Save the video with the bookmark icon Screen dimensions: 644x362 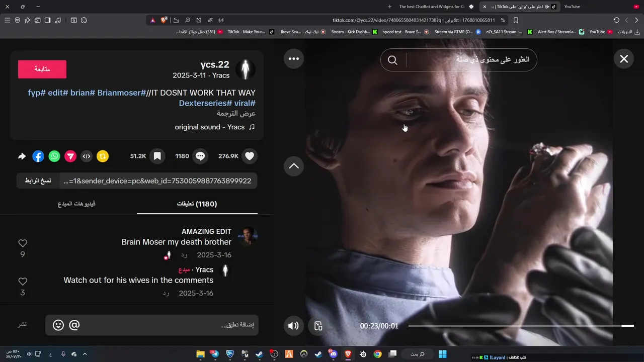[157, 156]
